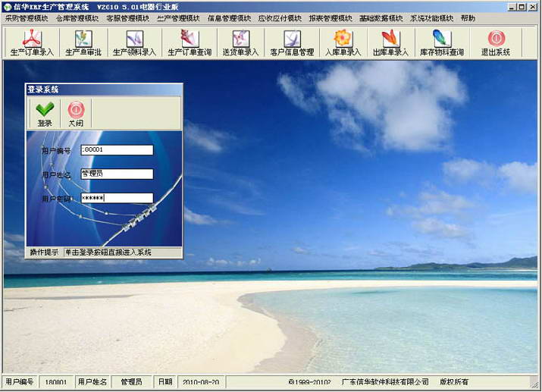Open the 客户信息管理 toolbar icon
The width and height of the screenshot is (542, 392).
pyautogui.click(x=292, y=43)
